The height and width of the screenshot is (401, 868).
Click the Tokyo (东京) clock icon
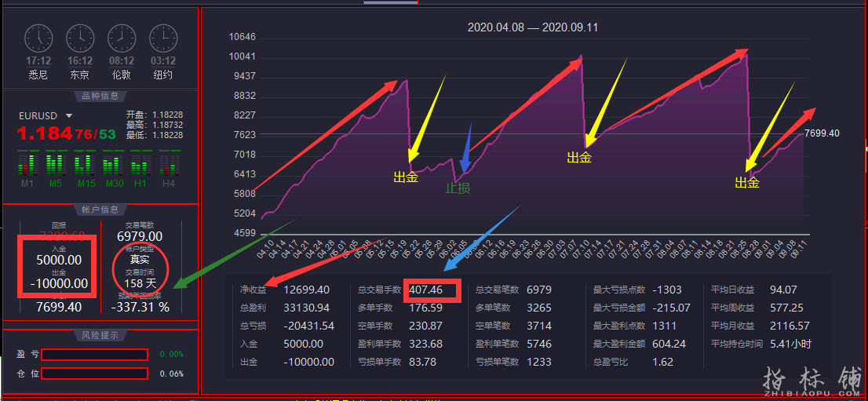coord(80,38)
